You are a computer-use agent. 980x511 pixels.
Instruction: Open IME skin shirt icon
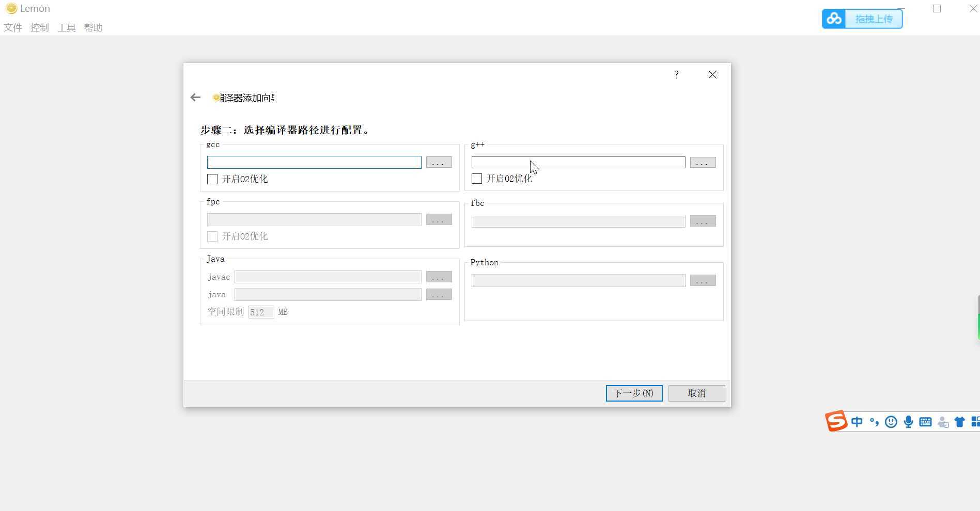point(959,422)
